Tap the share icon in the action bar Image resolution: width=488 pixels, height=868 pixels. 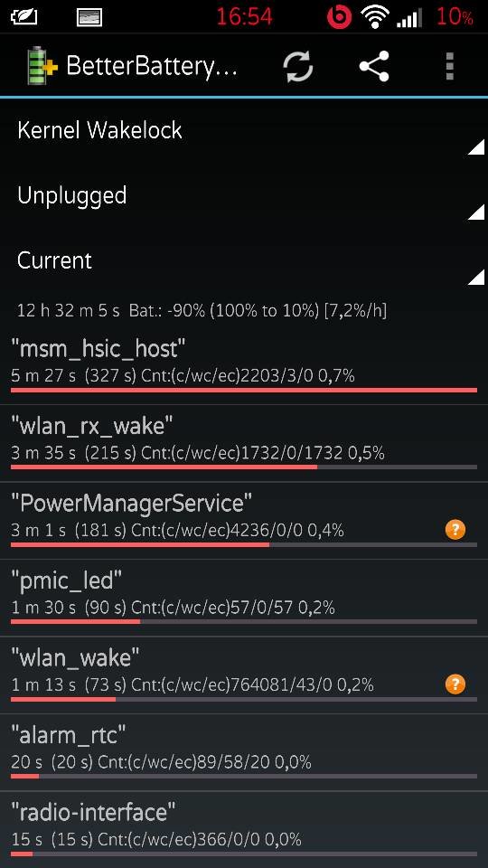pyautogui.click(x=374, y=66)
